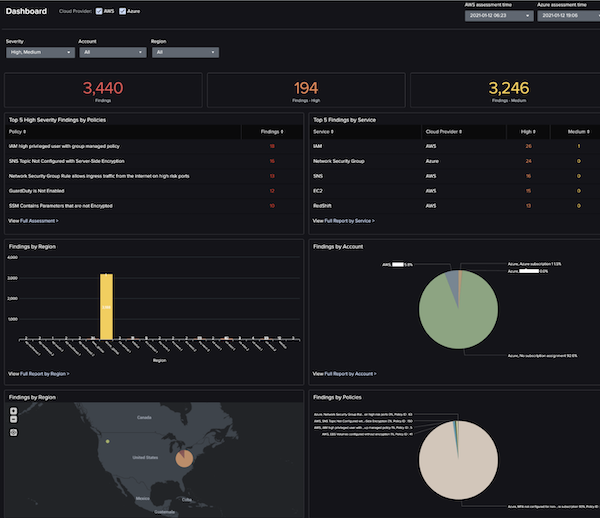Viewport: 600px width, 518px height.
Task: Click the 3,440 total Findings tile
Action: pyautogui.click(x=103, y=90)
